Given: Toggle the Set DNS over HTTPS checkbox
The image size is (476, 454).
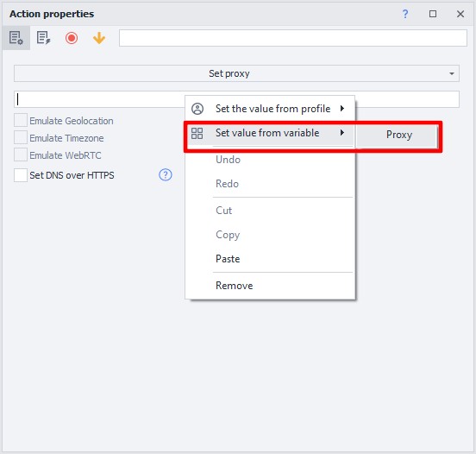Looking at the screenshot, I should tap(21, 175).
